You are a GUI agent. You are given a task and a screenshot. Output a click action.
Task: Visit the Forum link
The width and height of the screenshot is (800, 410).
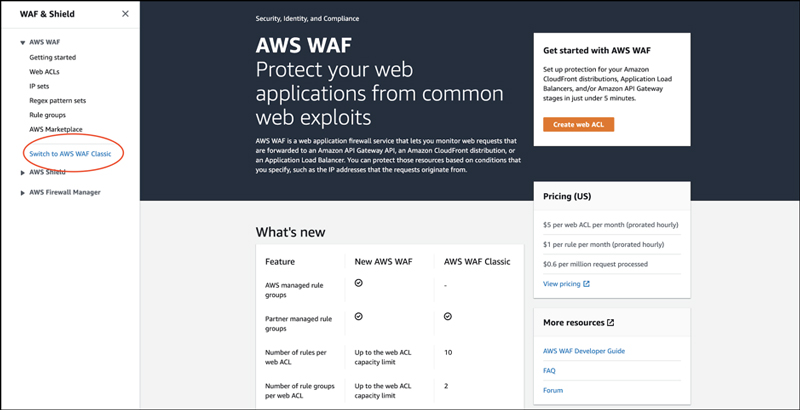point(553,390)
